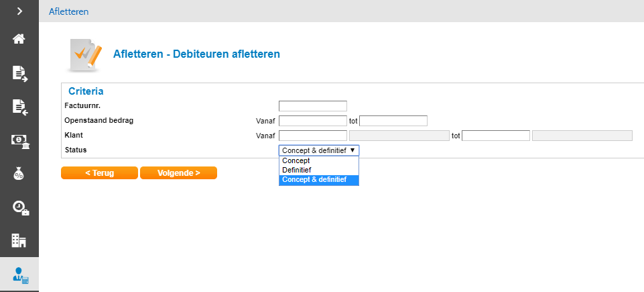
Task: Toggle the Status dropdown box
Action: tap(319, 151)
